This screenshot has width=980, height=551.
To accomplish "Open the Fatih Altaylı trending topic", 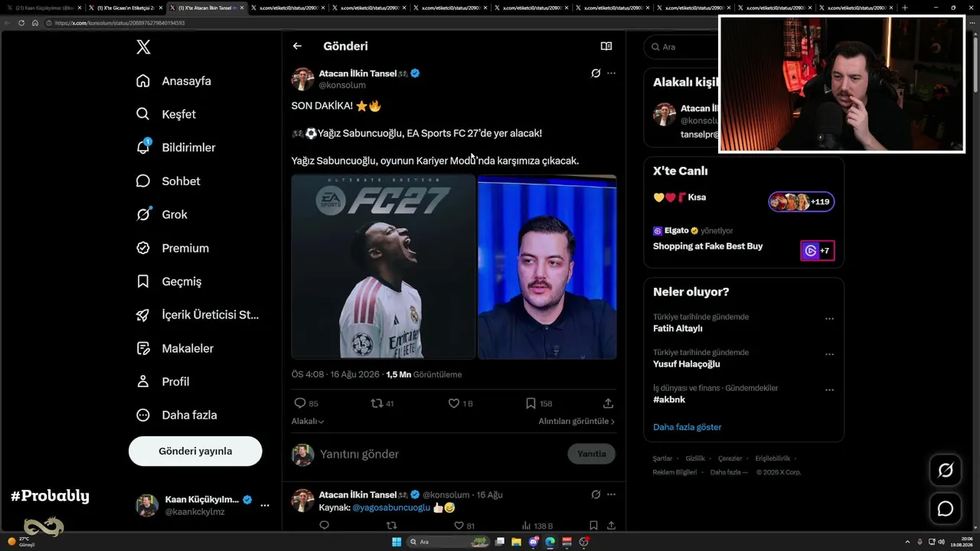I will click(678, 328).
